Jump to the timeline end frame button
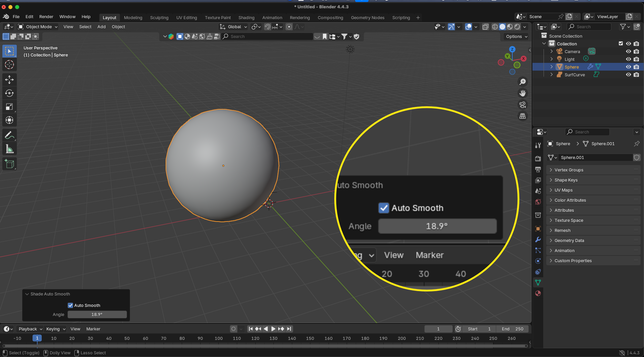644x357 pixels. tap(289, 329)
